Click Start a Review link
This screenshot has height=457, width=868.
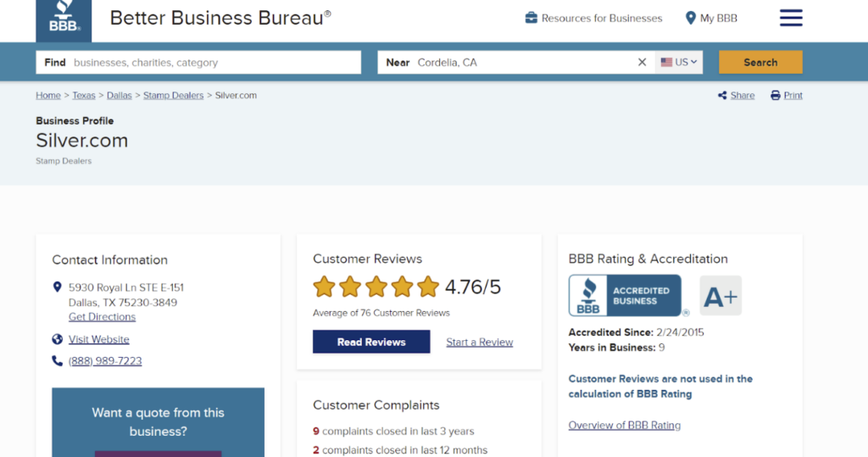480,343
